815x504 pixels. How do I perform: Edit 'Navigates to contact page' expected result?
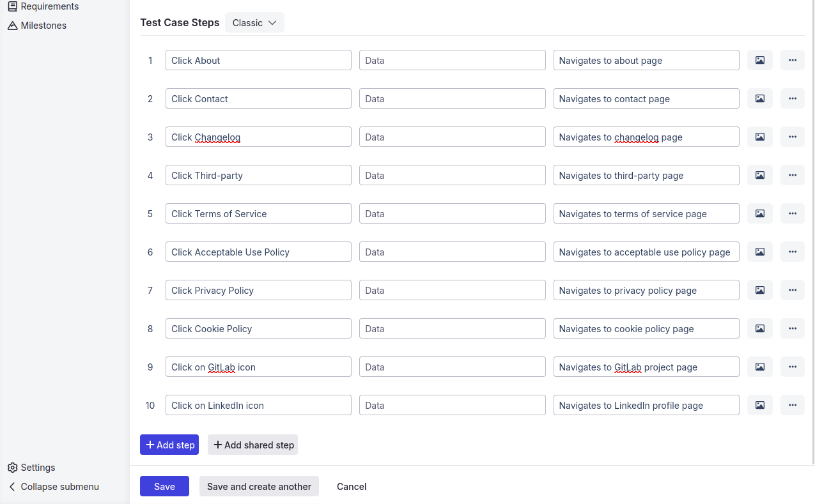pos(646,98)
